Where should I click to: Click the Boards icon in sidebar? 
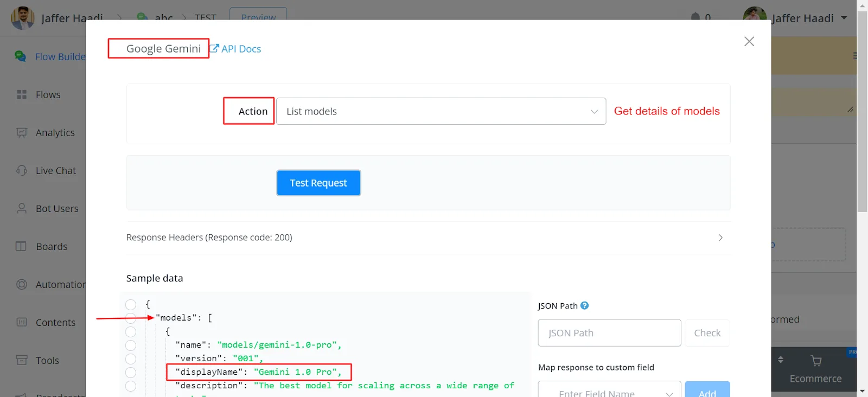tap(21, 246)
